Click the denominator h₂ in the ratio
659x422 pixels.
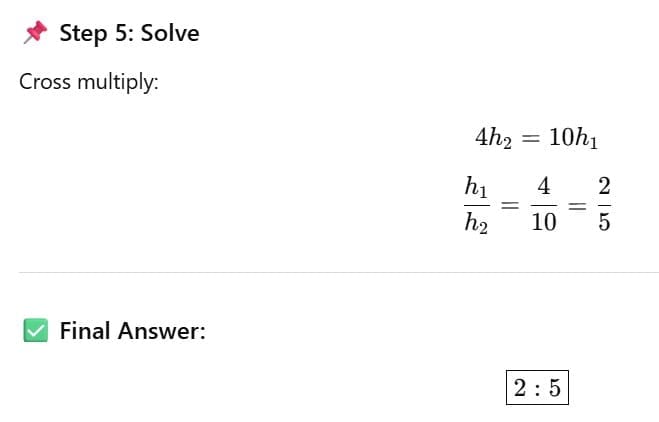[477, 223]
